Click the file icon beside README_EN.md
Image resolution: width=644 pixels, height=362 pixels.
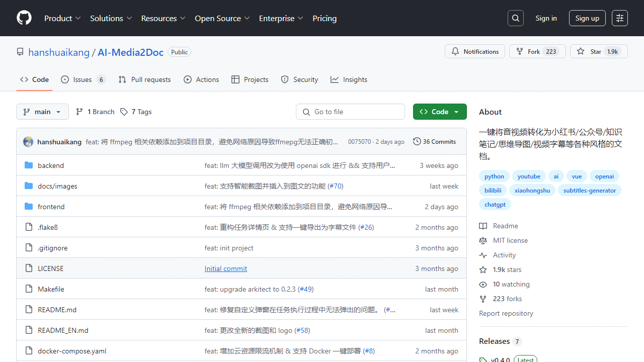coord(29,330)
